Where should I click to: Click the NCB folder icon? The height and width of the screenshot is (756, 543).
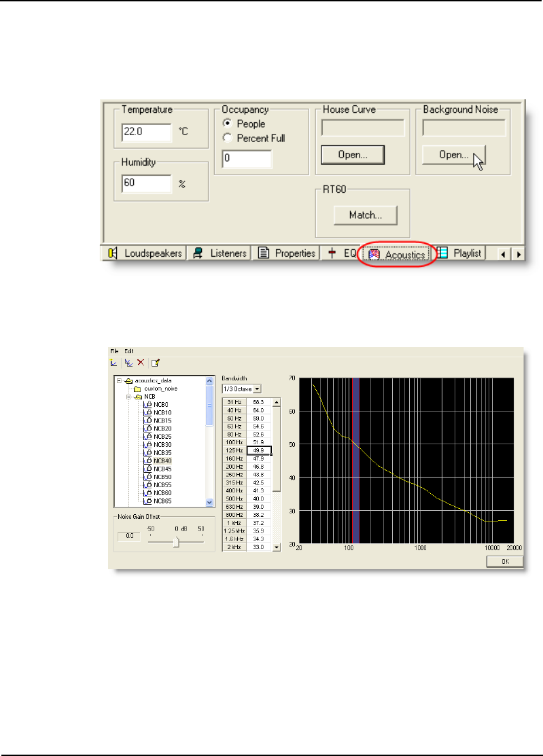(138, 397)
